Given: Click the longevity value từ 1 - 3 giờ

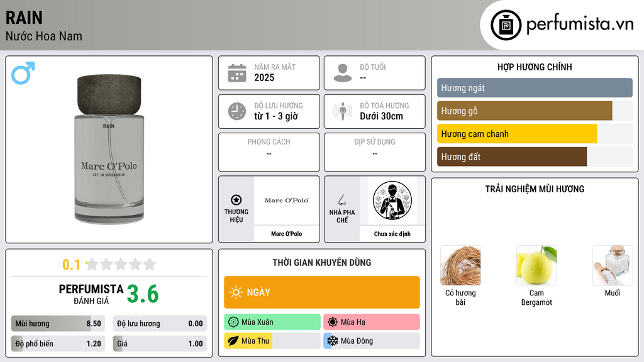Looking at the screenshot, I should [276, 116].
